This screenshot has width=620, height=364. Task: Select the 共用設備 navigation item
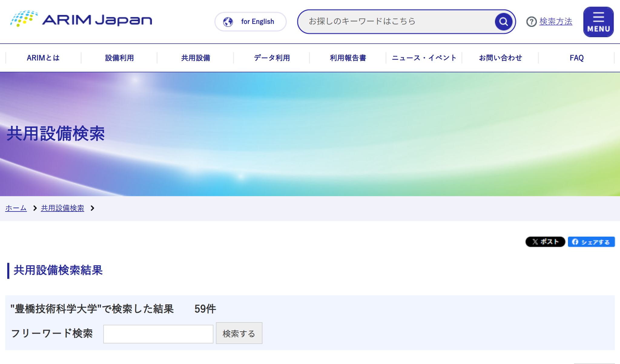pyautogui.click(x=195, y=57)
